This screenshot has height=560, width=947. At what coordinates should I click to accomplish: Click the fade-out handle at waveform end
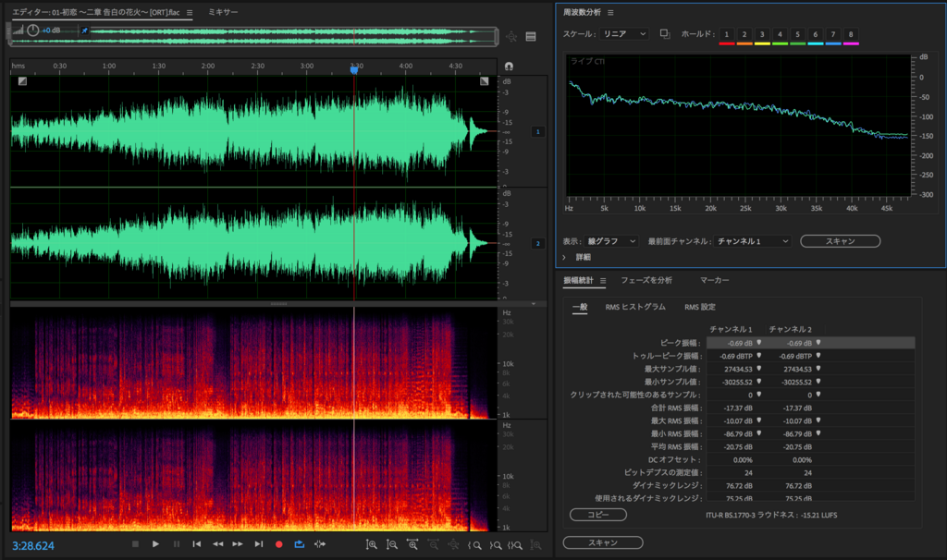[485, 81]
